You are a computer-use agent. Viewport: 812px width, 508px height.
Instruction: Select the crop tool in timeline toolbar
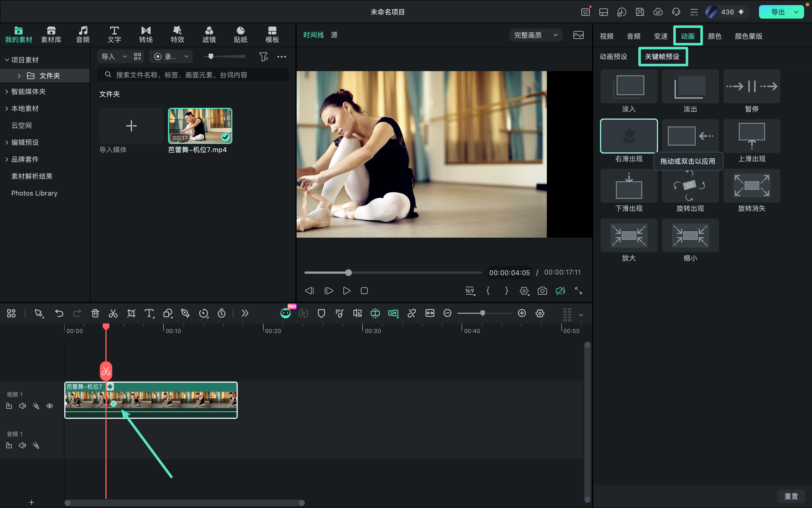tap(131, 314)
